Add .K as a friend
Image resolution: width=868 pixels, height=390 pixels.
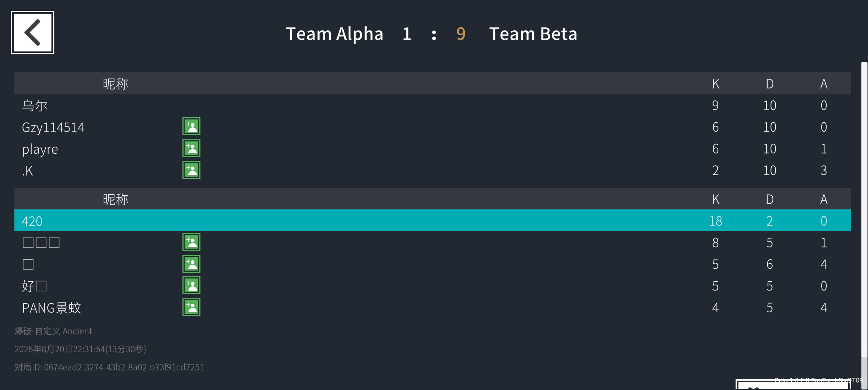[191, 170]
